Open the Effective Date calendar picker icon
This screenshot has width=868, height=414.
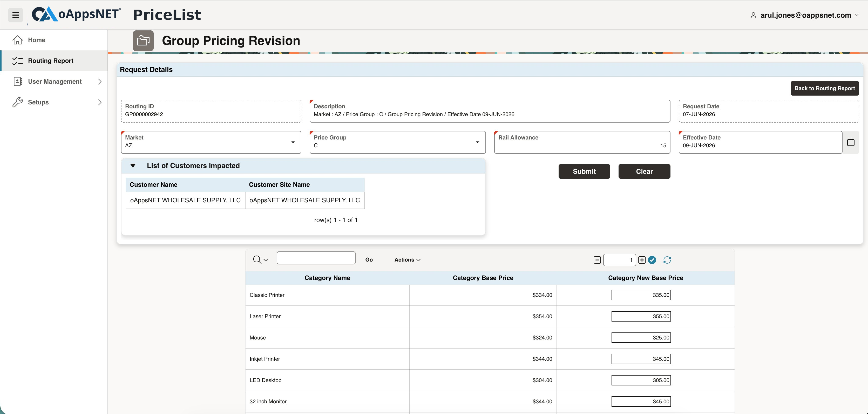click(x=851, y=142)
